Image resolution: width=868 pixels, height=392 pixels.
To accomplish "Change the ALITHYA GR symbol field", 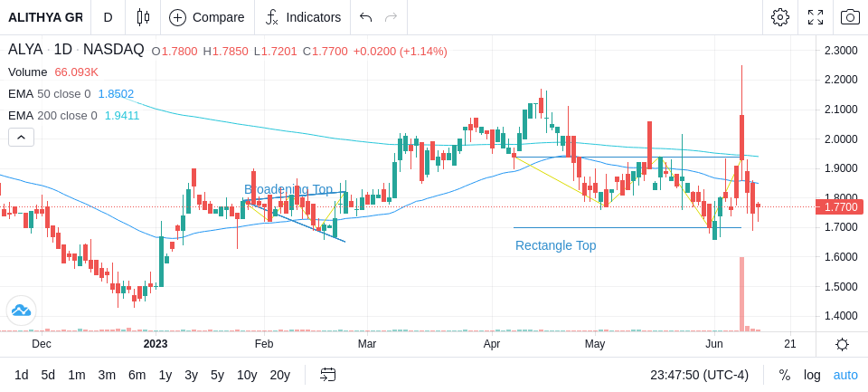I will pyautogui.click(x=45, y=17).
